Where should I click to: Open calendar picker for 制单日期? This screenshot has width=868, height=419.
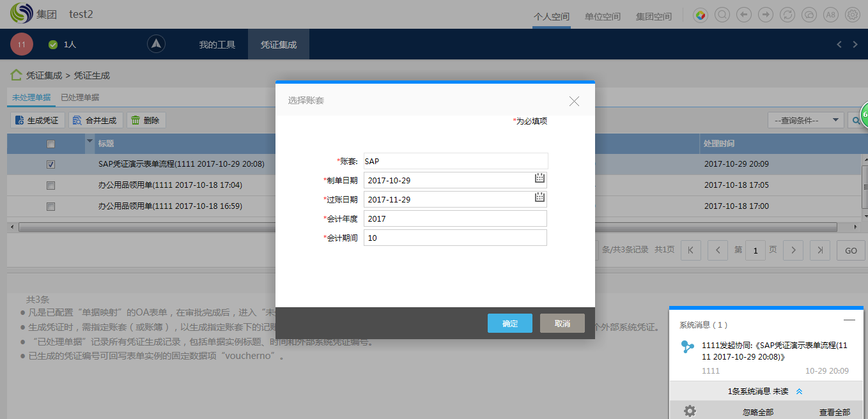point(539,179)
